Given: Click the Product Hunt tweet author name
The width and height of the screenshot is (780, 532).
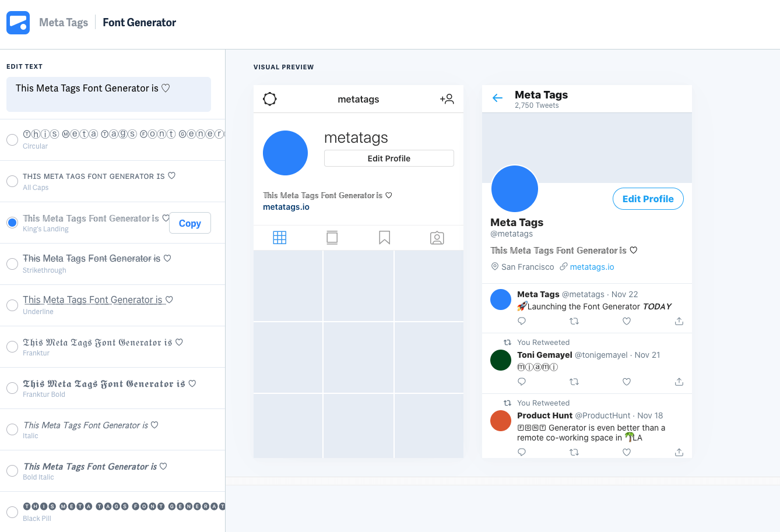Looking at the screenshot, I should pyautogui.click(x=544, y=415).
